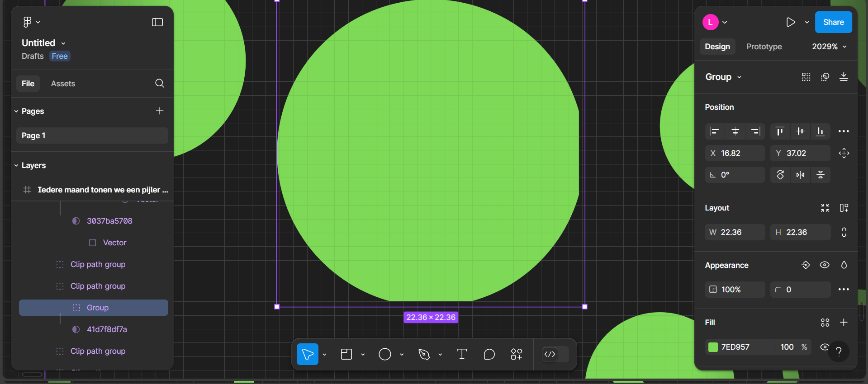Open the 2029% zoom dropdown
The width and height of the screenshot is (868, 384).
point(829,47)
